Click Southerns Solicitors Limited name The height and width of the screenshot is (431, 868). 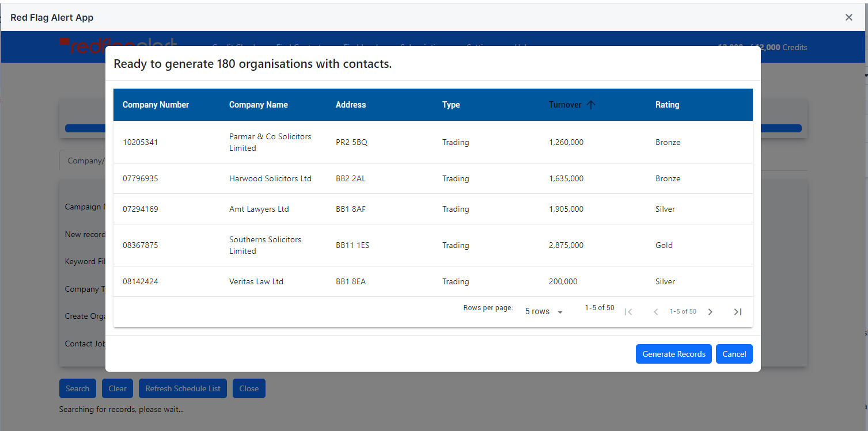[265, 245]
